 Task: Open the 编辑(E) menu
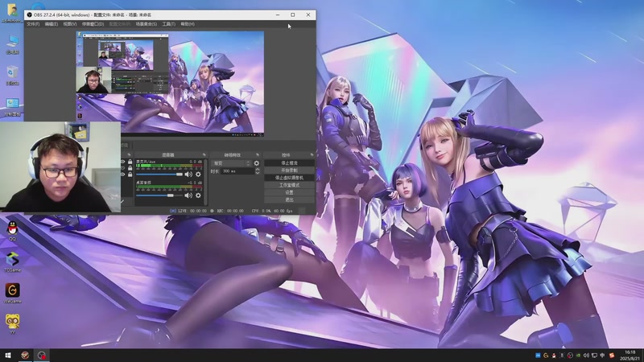pyautogui.click(x=51, y=24)
